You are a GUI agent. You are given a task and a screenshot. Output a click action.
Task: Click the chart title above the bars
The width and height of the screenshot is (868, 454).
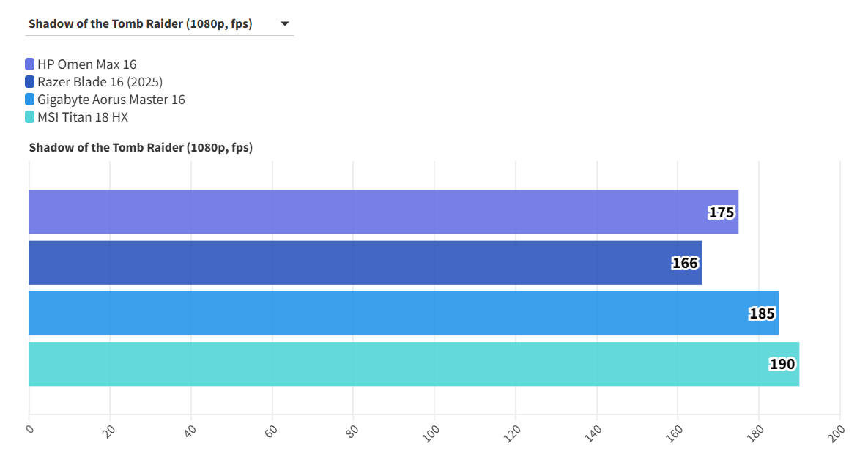(141, 148)
